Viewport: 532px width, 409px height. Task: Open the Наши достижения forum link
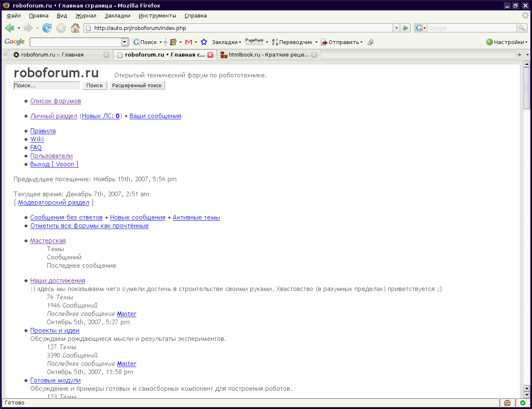click(58, 281)
